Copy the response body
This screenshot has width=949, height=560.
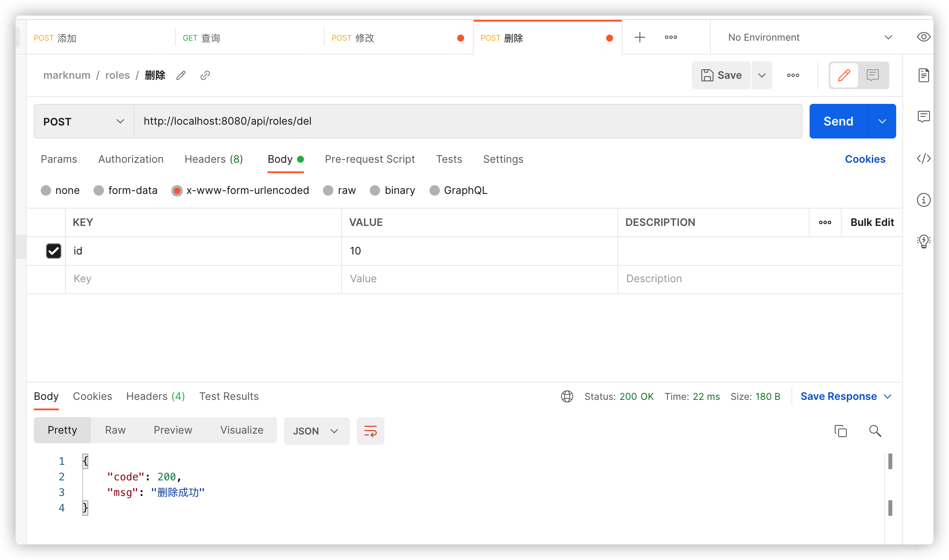tap(840, 431)
